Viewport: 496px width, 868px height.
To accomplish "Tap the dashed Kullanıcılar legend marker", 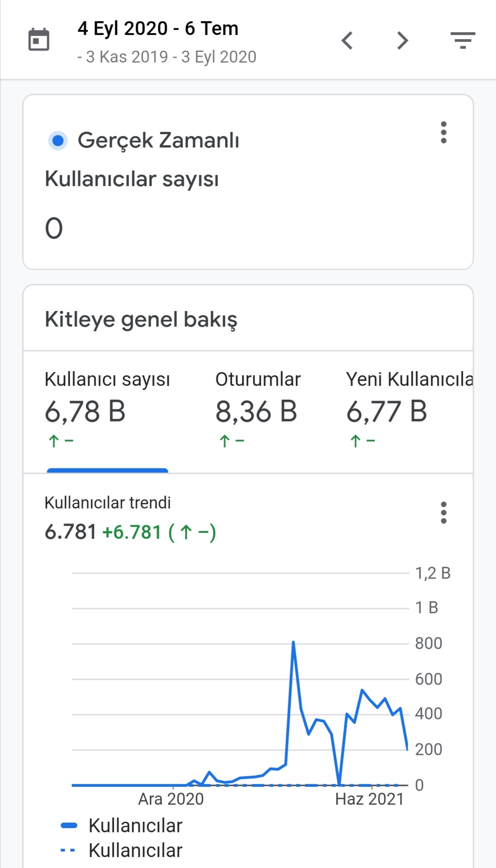I will pyautogui.click(x=68, y=850).
